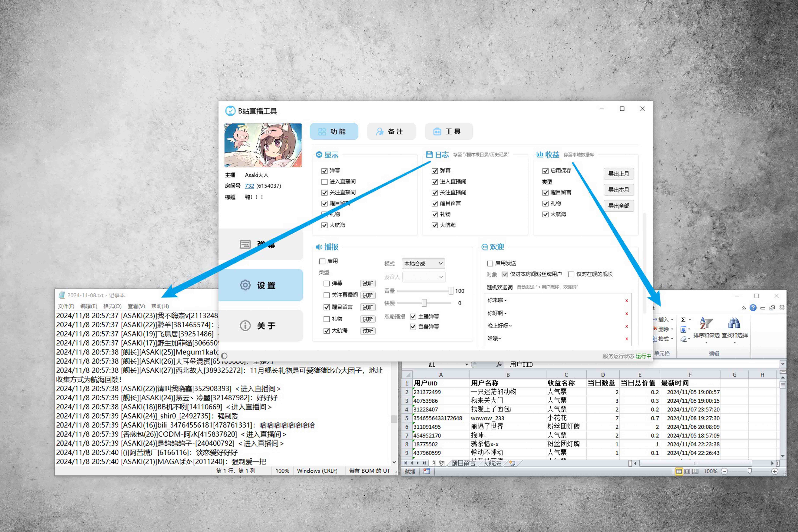The height and width of the screenshot is (532, 798).
Task: Enable the 播报 启用 checkbox
Action: coord(322,261)
